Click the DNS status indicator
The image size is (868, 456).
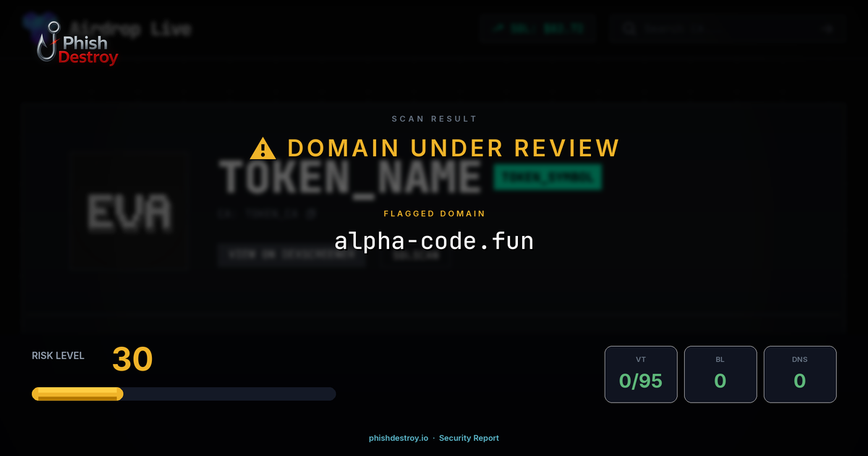click(800, 374)
